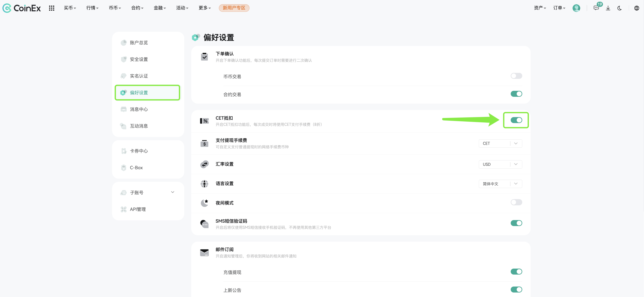Open the user avatar profile icon

(x=576, y=8)
